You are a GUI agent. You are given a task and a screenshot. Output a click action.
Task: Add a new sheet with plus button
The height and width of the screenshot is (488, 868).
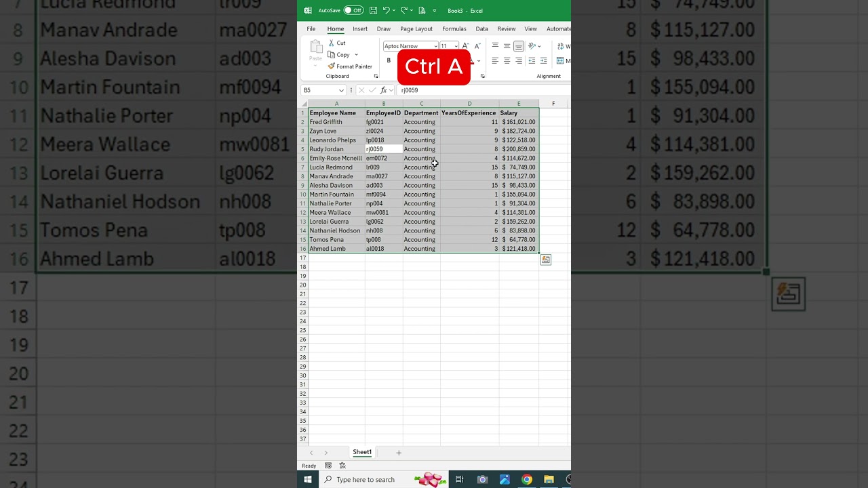399,453
